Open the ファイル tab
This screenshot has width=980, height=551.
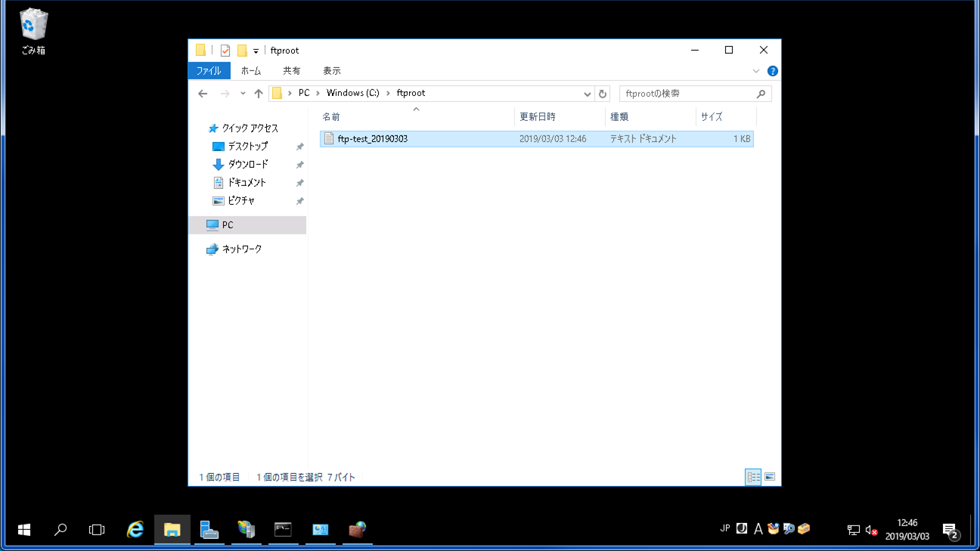(x=209, y=71)
